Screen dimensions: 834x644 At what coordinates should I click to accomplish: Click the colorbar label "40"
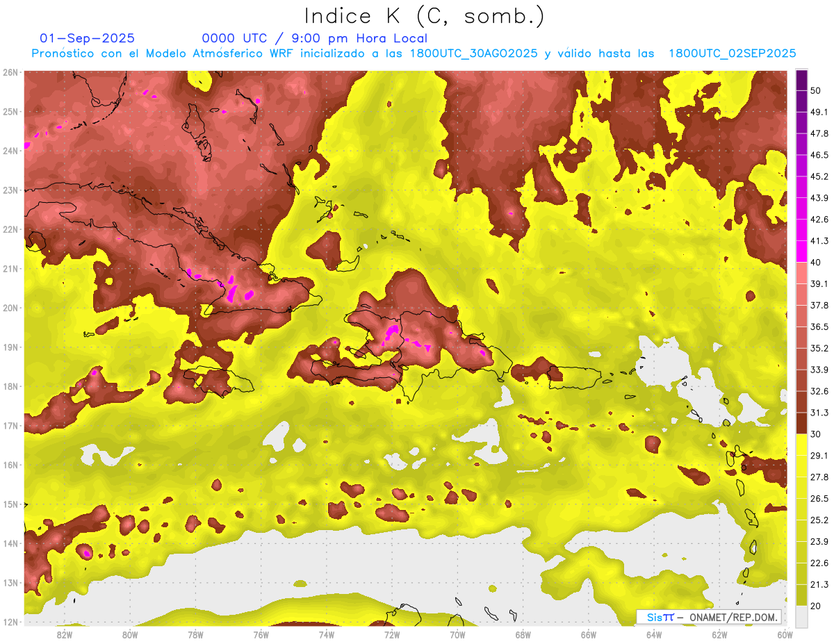point(816,262)
